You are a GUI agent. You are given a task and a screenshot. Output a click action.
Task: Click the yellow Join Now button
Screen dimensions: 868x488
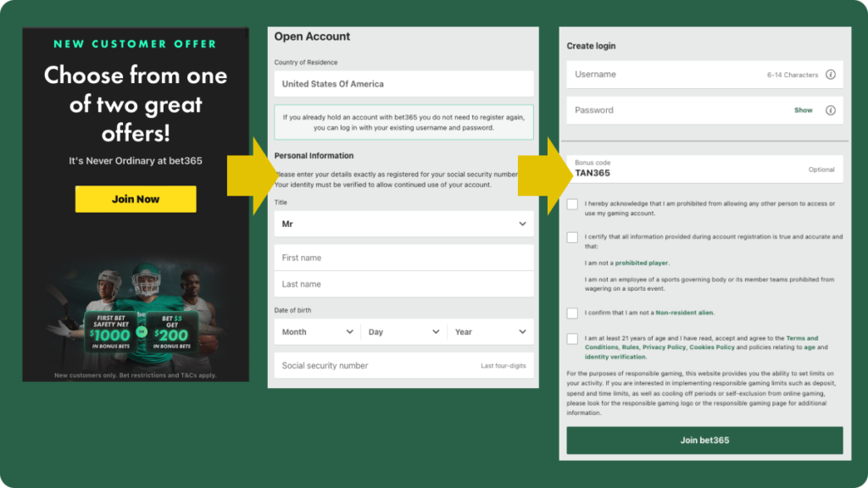(136, 199)
